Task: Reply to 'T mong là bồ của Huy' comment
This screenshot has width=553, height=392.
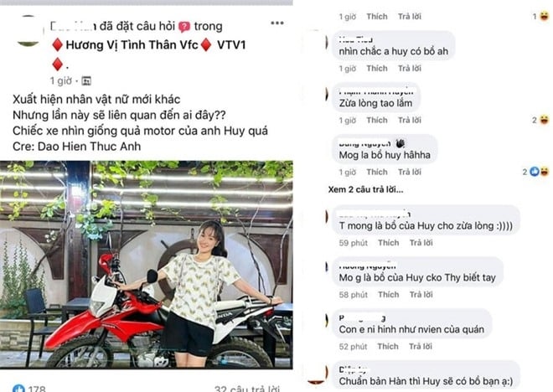Action: coord(421,243)
